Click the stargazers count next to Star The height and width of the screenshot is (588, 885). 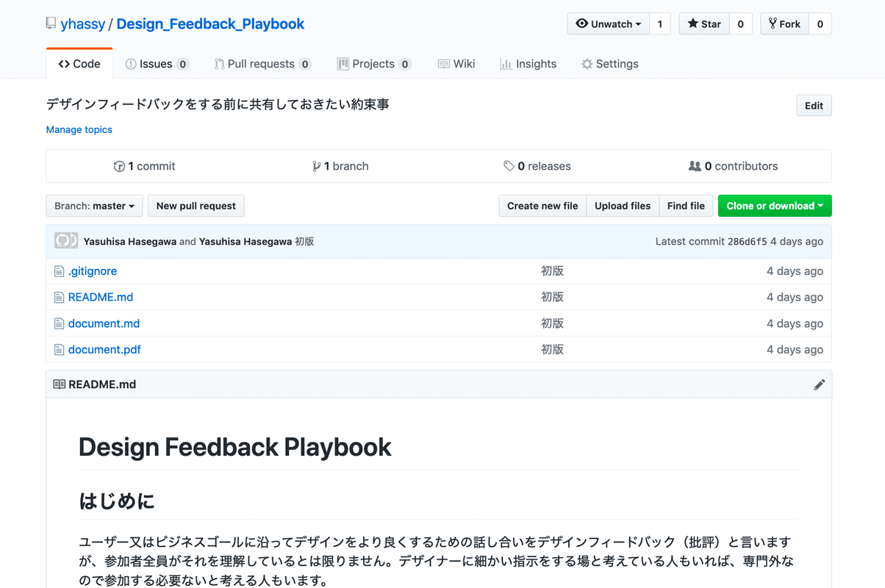pos(740,24)
